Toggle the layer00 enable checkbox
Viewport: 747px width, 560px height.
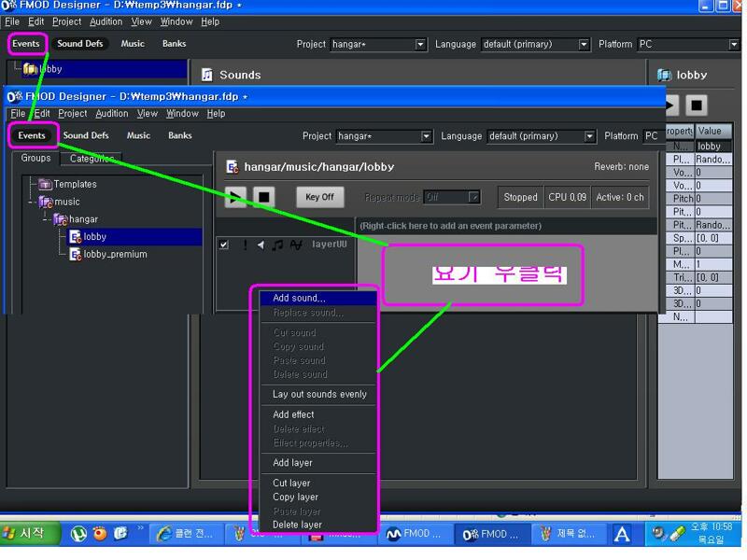[x=224, y=245]
